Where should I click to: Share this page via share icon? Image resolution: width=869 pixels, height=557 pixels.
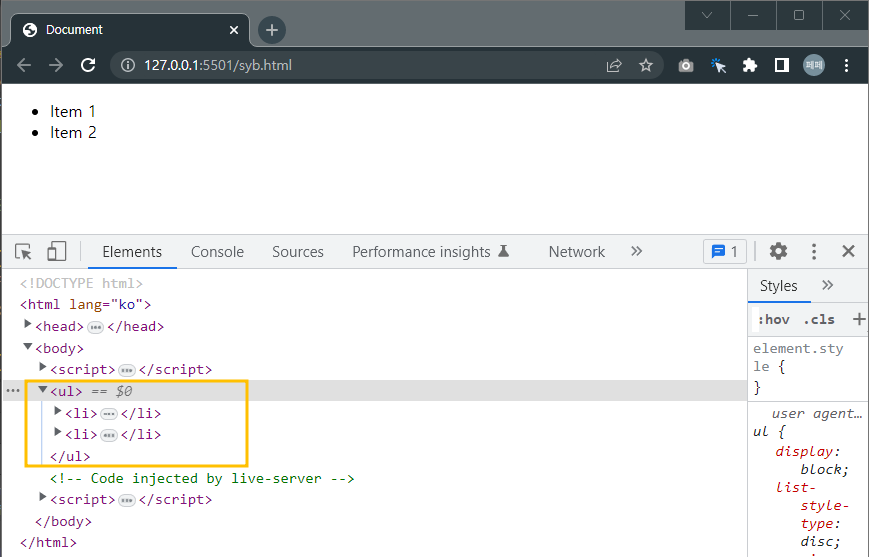pyautogui.click(x=614, y=65)
